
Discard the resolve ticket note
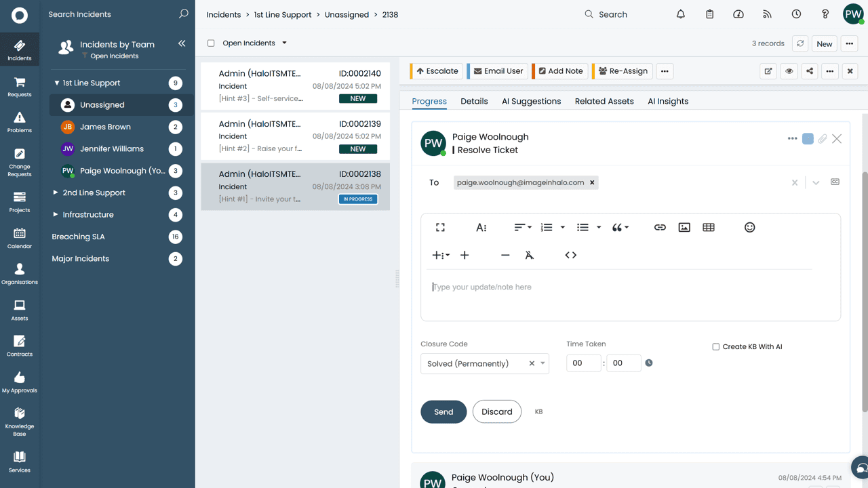click(497, 412)
